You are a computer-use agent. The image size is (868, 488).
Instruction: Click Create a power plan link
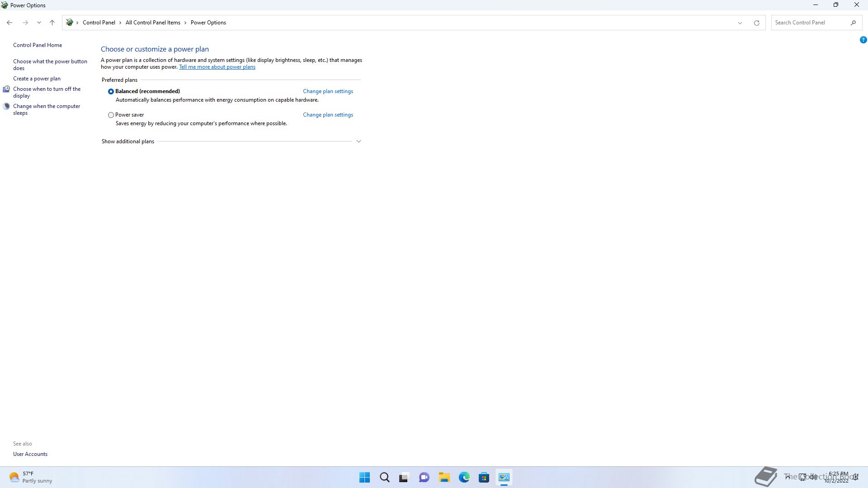[x=37, y=79]
